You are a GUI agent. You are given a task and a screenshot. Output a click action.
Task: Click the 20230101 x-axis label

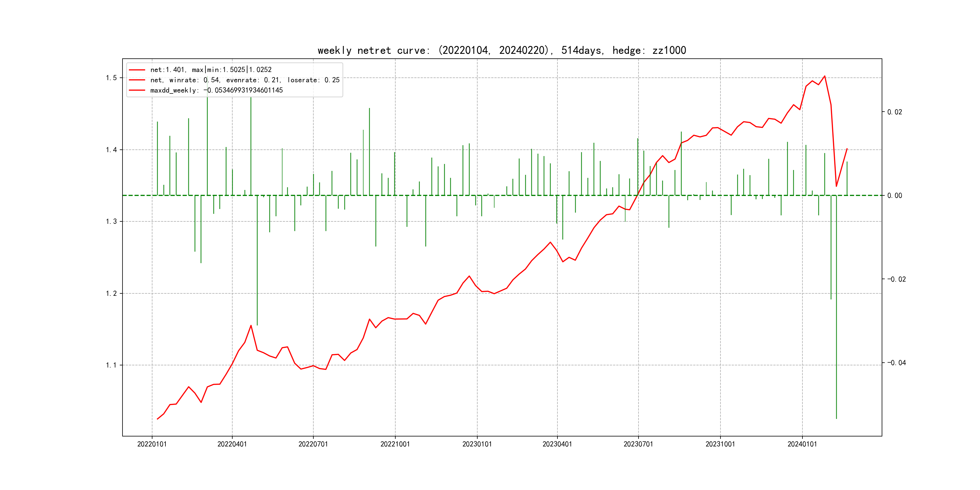pyautogui.click(x=477, y=444)
